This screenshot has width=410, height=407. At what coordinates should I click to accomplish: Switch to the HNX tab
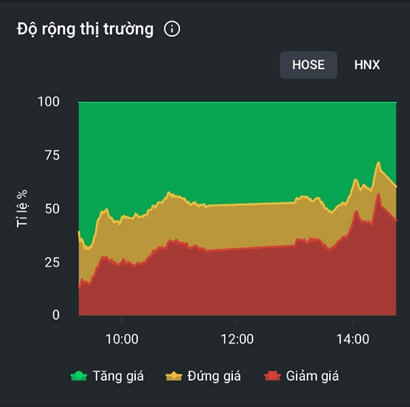click(367, 65)
